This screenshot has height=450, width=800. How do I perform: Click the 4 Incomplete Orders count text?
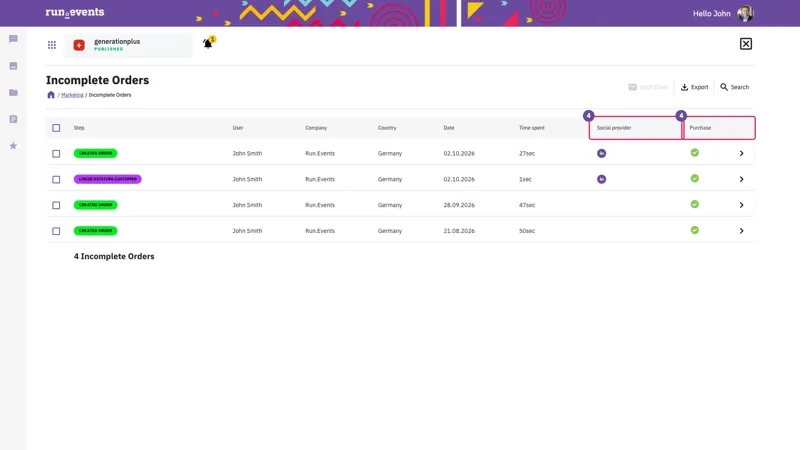click(x=114, y=256)
